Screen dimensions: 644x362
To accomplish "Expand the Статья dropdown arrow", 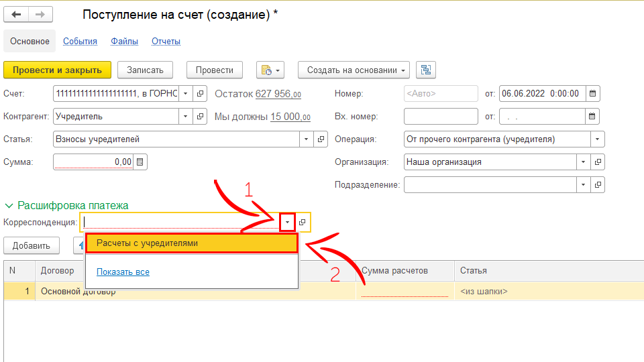I will (307, 139).
